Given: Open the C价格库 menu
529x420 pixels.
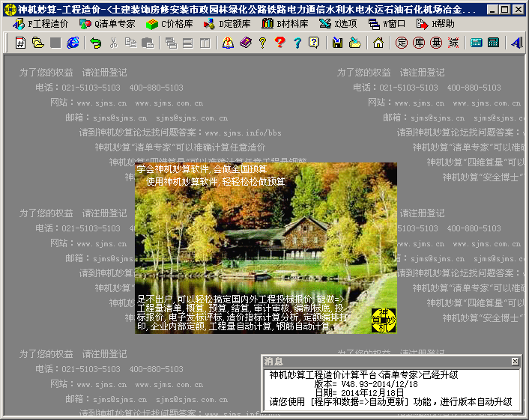Looking at the screenshot, I should (x=169, y=24).
